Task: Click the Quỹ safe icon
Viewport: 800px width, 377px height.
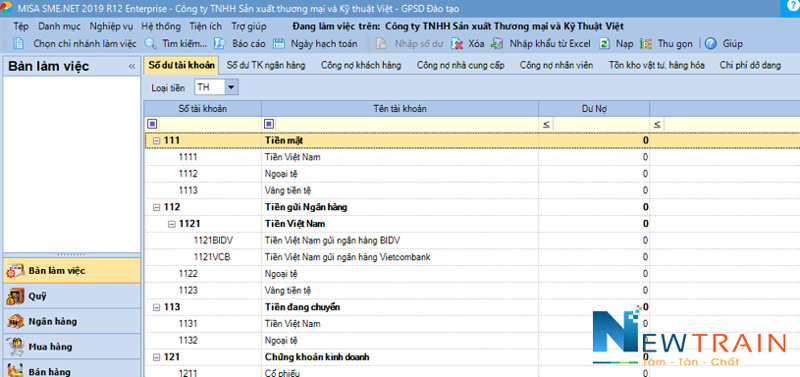Action: click(x=15, y=296)
